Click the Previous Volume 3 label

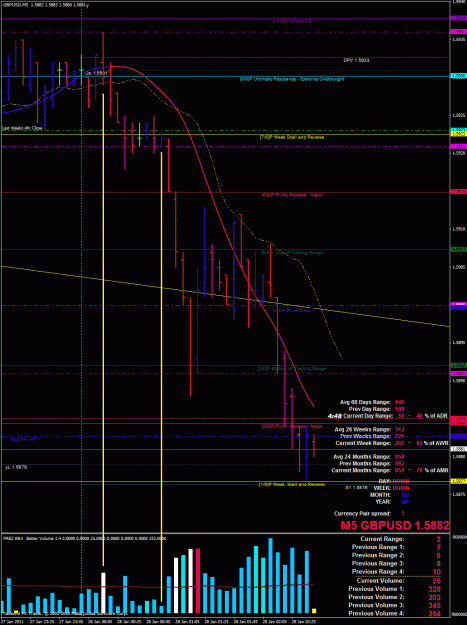point(377,605)
